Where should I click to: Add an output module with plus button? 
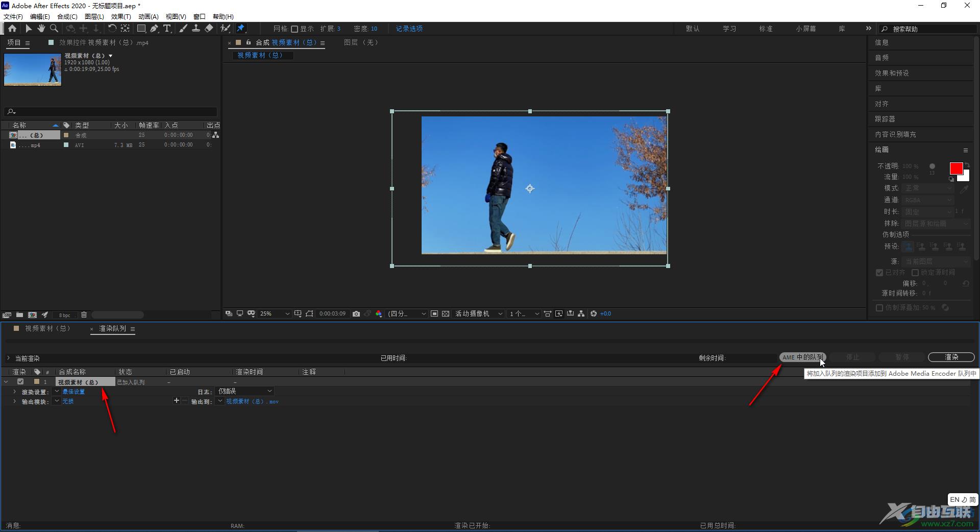coord(177,401)
